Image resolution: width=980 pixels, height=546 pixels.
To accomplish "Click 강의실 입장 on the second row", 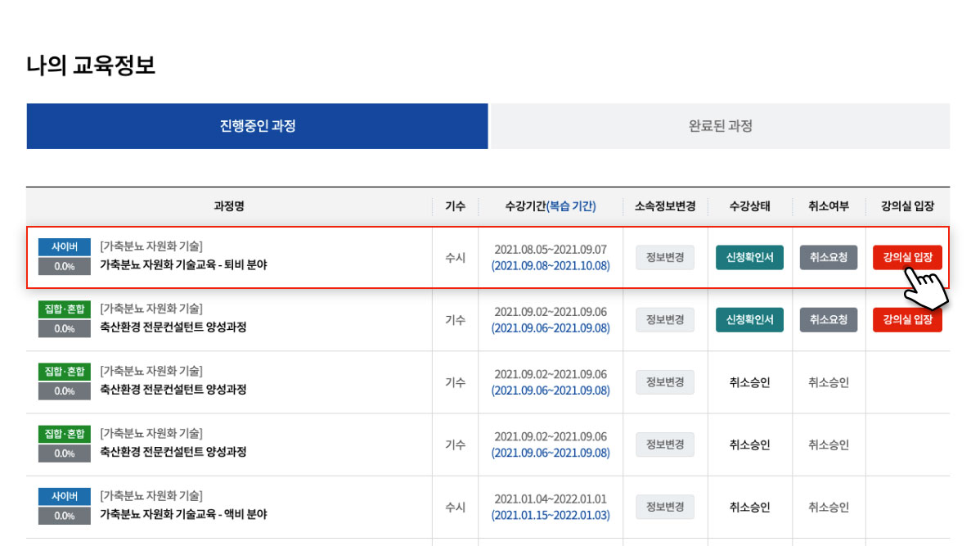I will click(907, 319).
